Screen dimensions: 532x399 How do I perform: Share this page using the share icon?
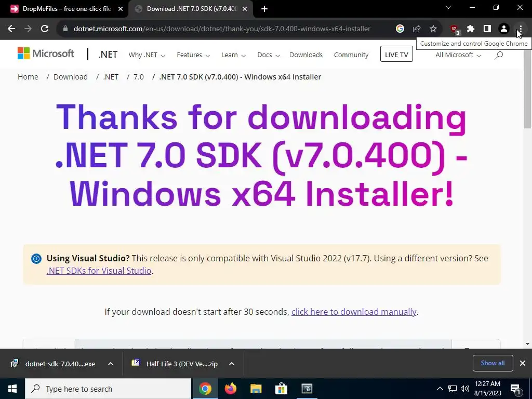[417, 29]
